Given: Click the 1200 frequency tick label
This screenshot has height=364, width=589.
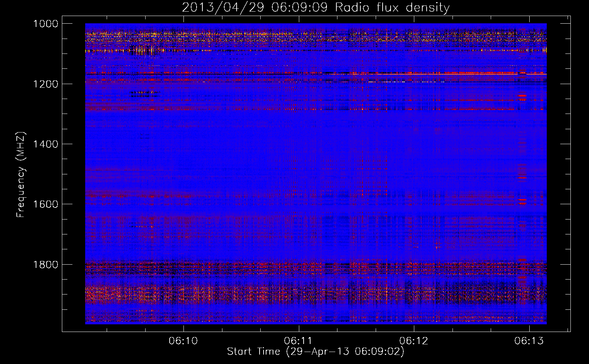Looking at the screenshot, I should pos(46,84).
